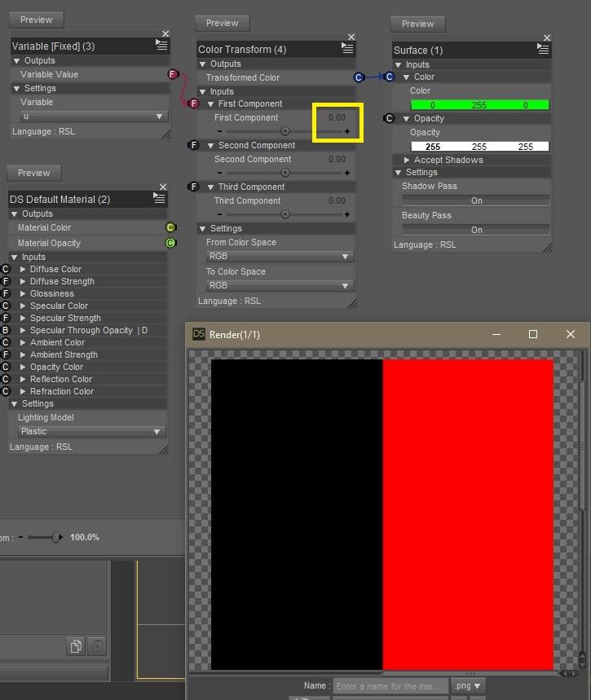Click the Second Component input F connector
This screenshot has width=591, height=700.
193,145
